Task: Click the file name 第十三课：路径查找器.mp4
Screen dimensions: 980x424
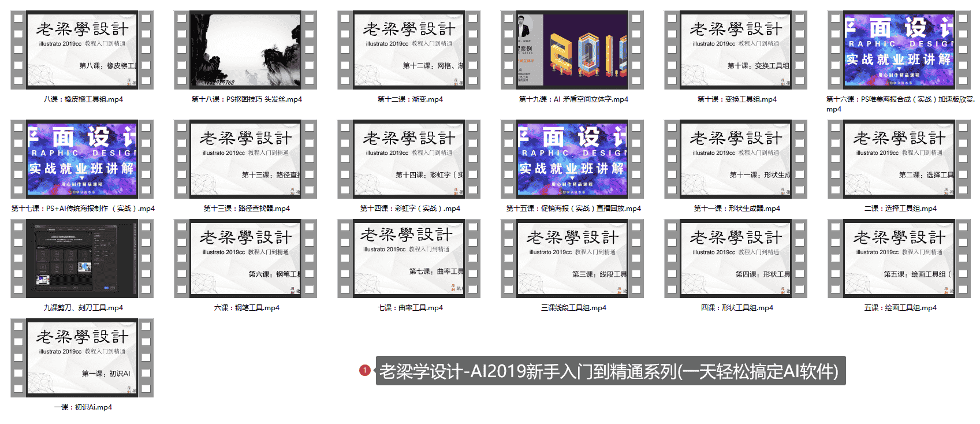Action: coord(247,209)
